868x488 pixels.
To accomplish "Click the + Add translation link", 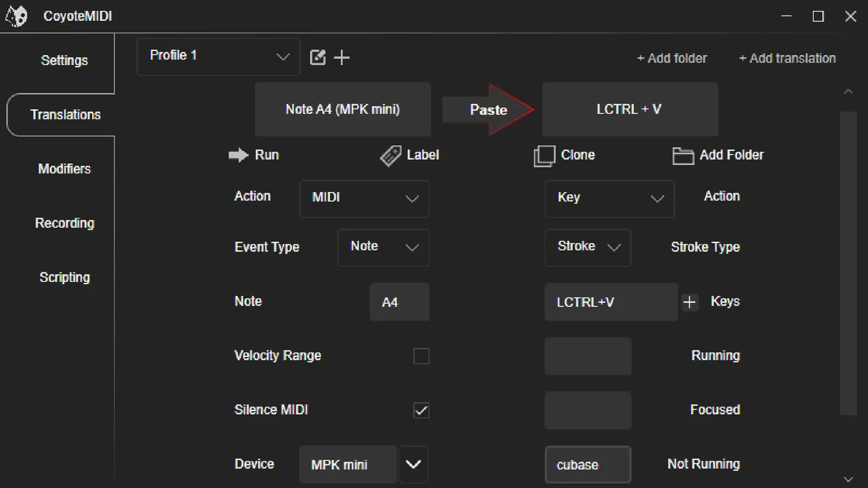I will [x=787, y=58].
